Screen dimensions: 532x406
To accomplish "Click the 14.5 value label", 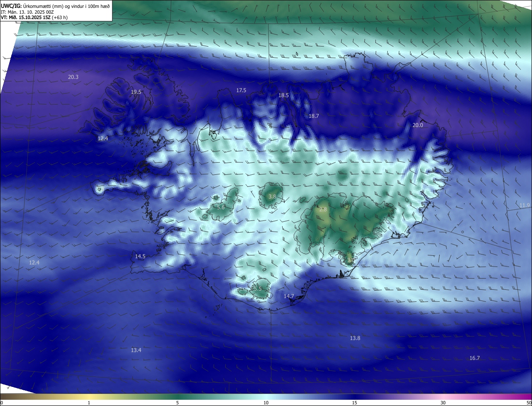I will click(x=140, y=257).
